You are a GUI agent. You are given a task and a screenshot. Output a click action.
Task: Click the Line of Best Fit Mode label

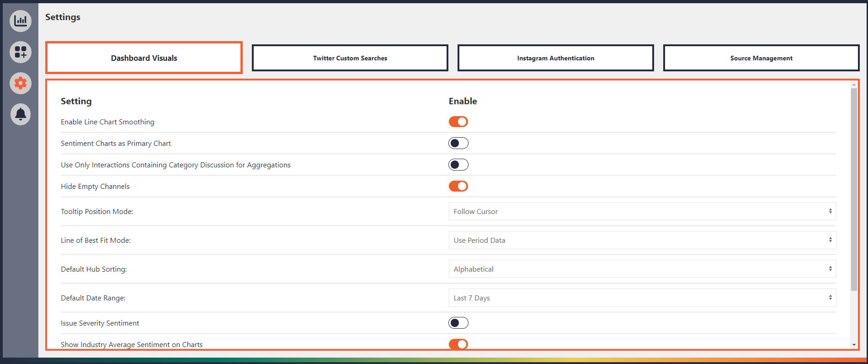coord(96,240)
